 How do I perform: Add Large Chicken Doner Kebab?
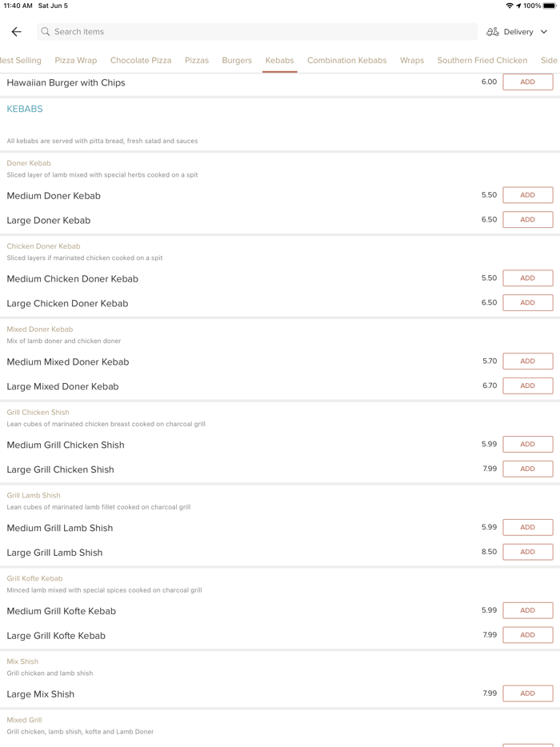pos(527,303)
